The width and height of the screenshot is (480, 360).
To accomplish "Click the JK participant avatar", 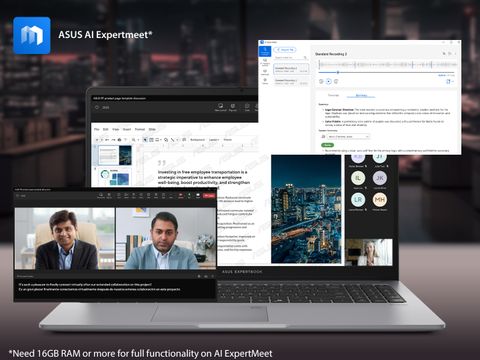I will pyautogui.click(x=380, y=178).
